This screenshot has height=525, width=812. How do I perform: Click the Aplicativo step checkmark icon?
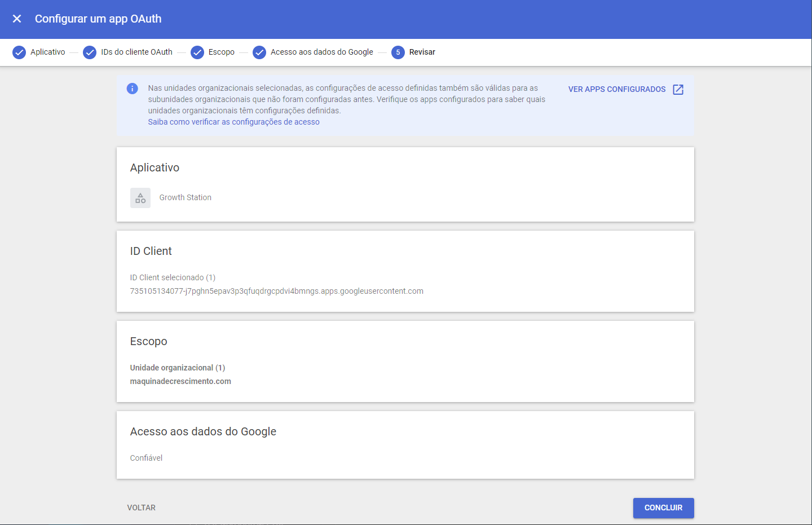19,52
